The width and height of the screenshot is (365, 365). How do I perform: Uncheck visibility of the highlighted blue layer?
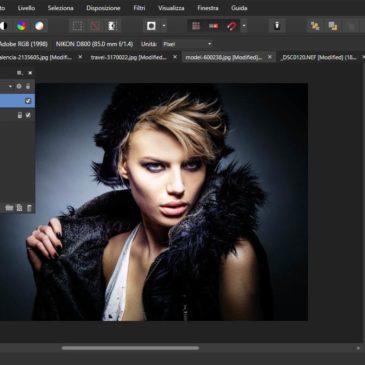tap(28, 101)
